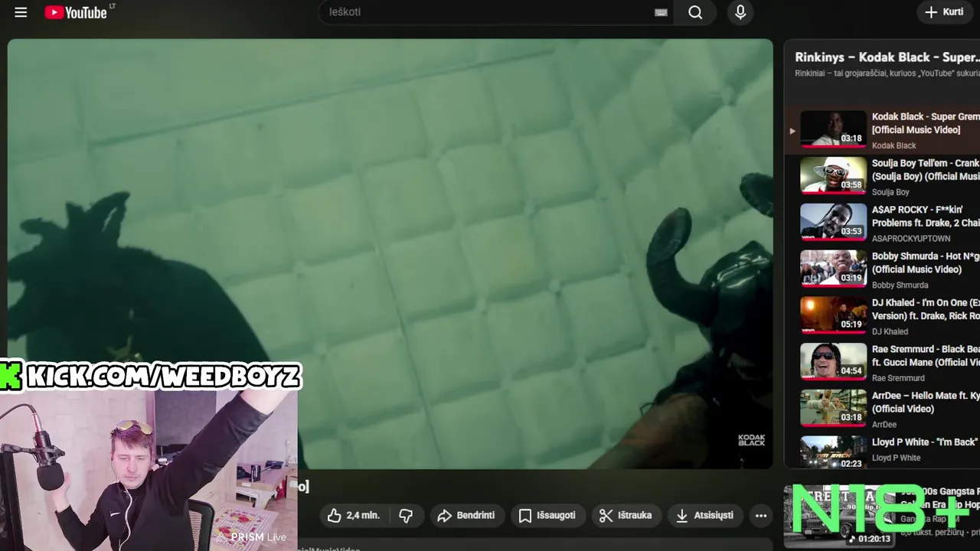Screen dimensions: 980x551
Task: Click the channel name Bobby Shmurda under the title
Action: pos(900,285)
